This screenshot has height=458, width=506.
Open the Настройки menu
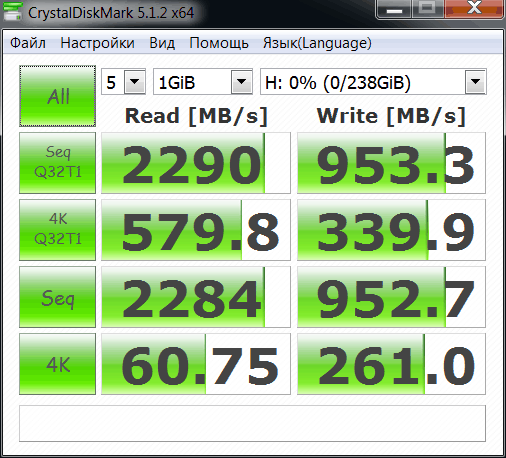pyautogui.click(x=97, y=43)
